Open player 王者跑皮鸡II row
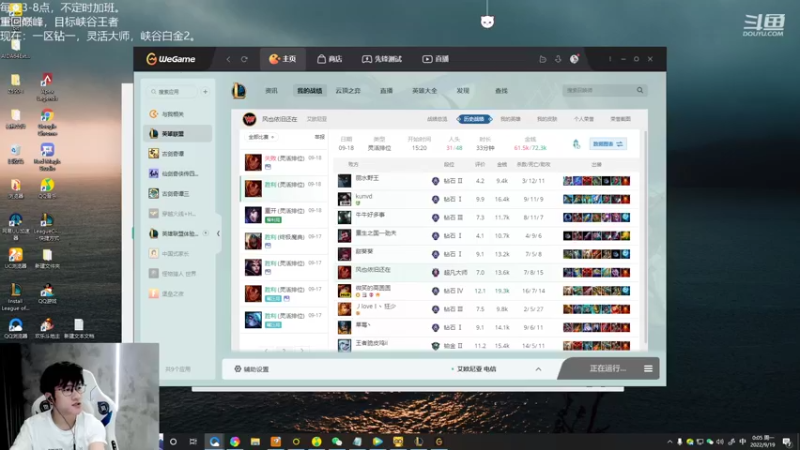The height and width of the screenshot is (450, 800). point(485,345)
